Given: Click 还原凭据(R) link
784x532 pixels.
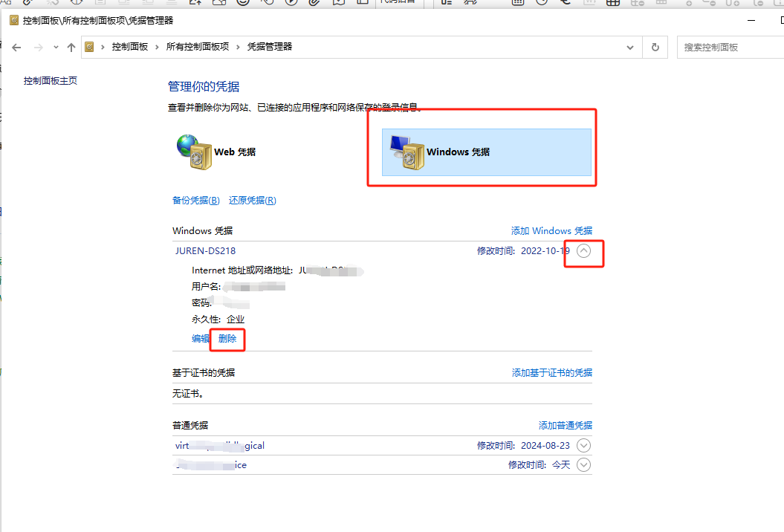Looking at the screenshot, I should (x=253, y=201).
